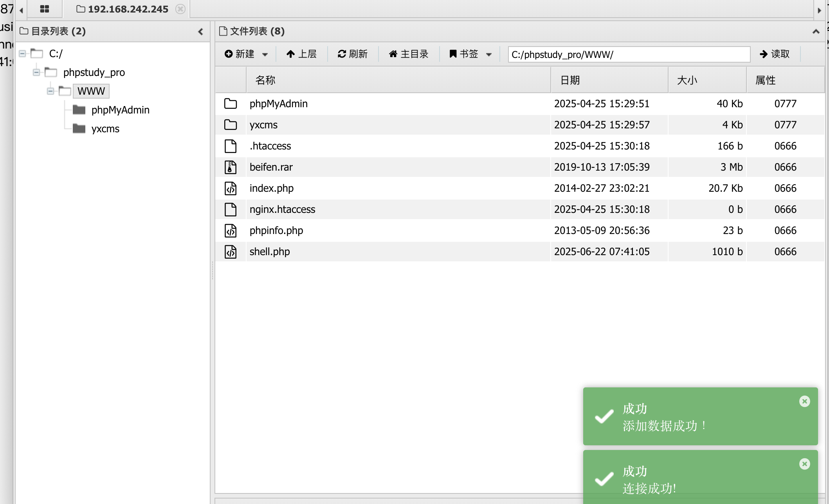829x504 pixels.
Task: Open the 新建 dropdown arrow
Action: point(265,54)
